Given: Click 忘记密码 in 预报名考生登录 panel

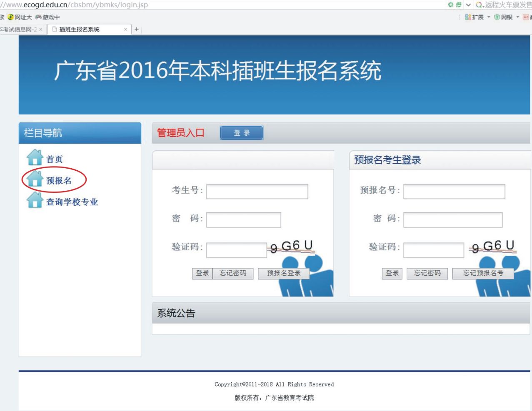Looking at the screenshot, I should (427, 273).
